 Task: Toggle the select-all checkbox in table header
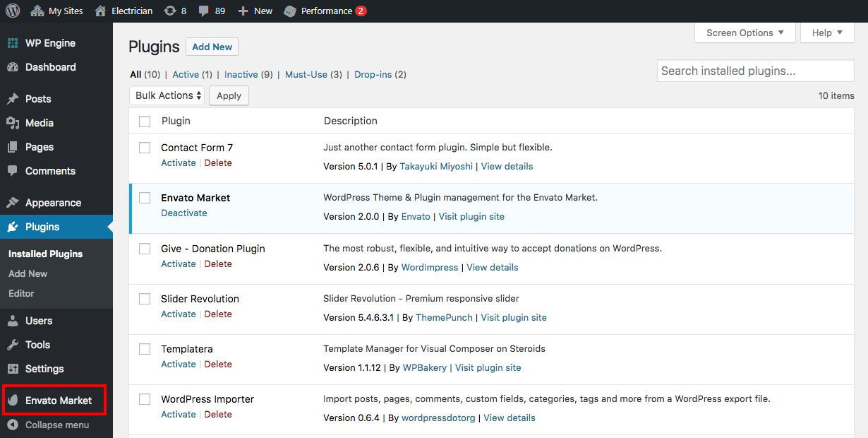coord(145,122)
